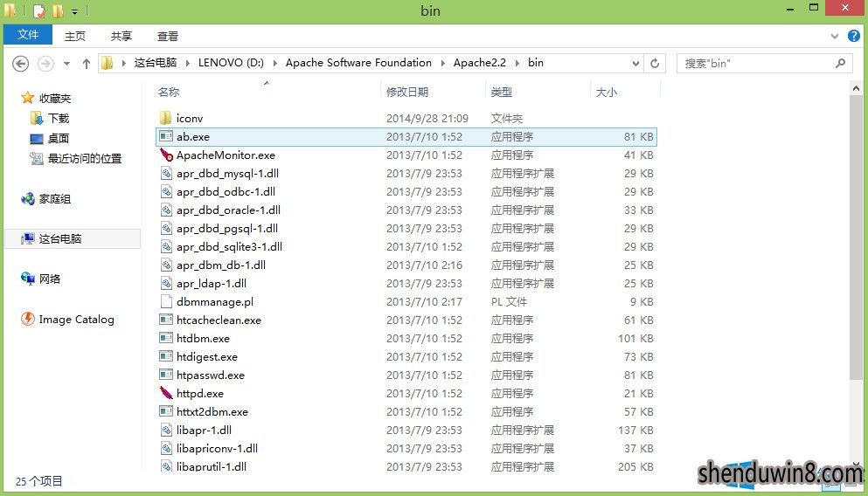Select the apr_ldap-1.dll file name
Screen dimensions: 868x496
(x=212, y=283)
